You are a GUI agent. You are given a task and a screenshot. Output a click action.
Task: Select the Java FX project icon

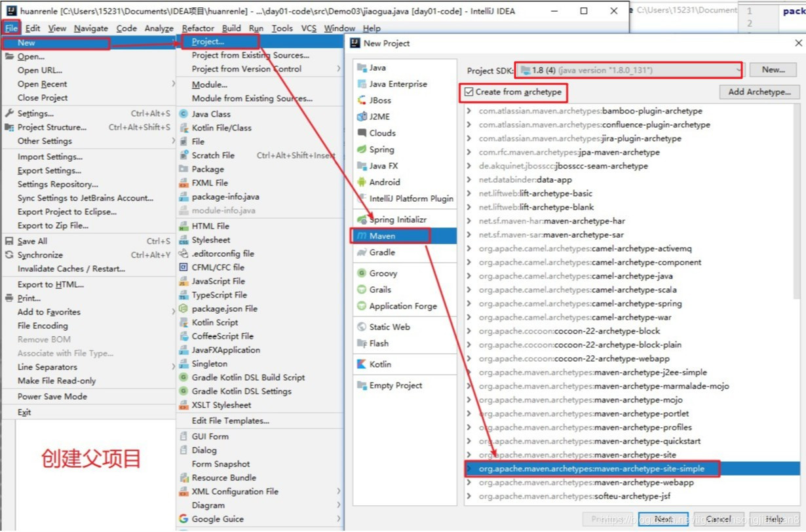tap(361, 166)
